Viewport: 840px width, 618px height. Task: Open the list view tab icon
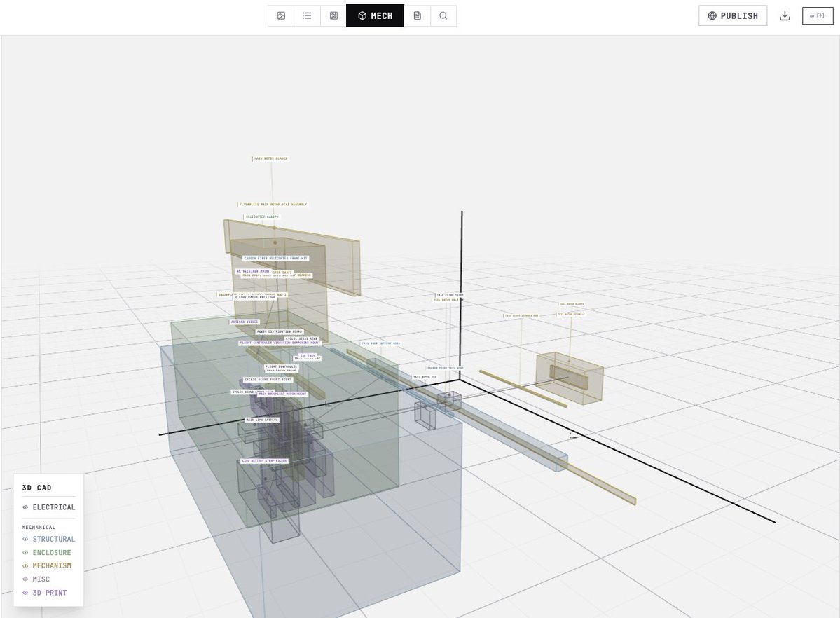308,16
